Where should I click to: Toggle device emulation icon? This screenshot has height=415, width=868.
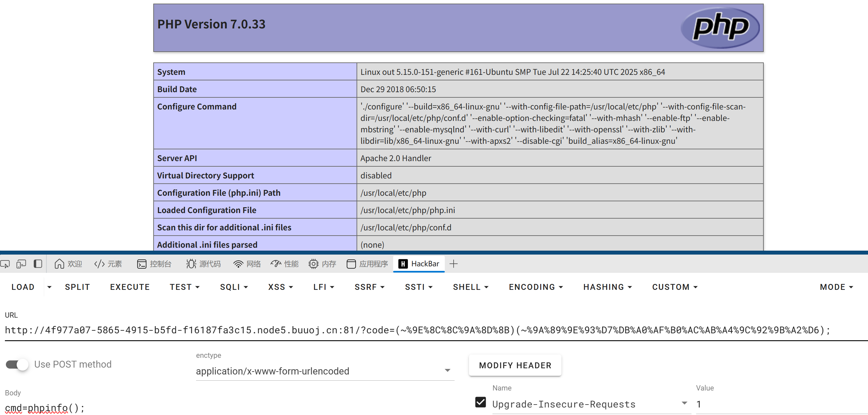click(x=21, y=264)
